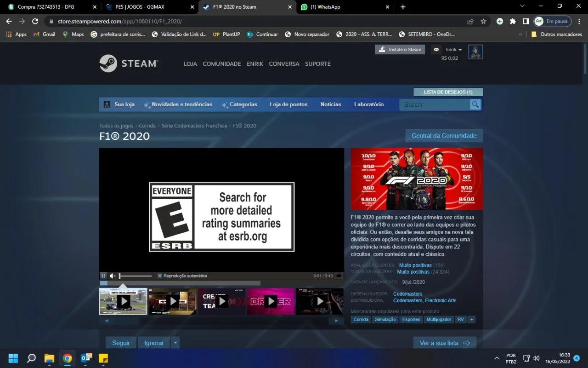Click the Seguir button

(121, 343)
